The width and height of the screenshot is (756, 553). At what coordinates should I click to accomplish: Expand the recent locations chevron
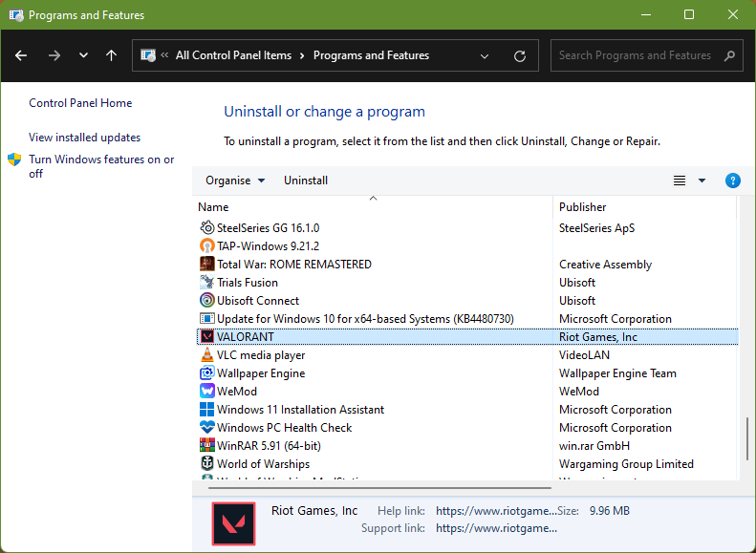(x=83, y=55)
